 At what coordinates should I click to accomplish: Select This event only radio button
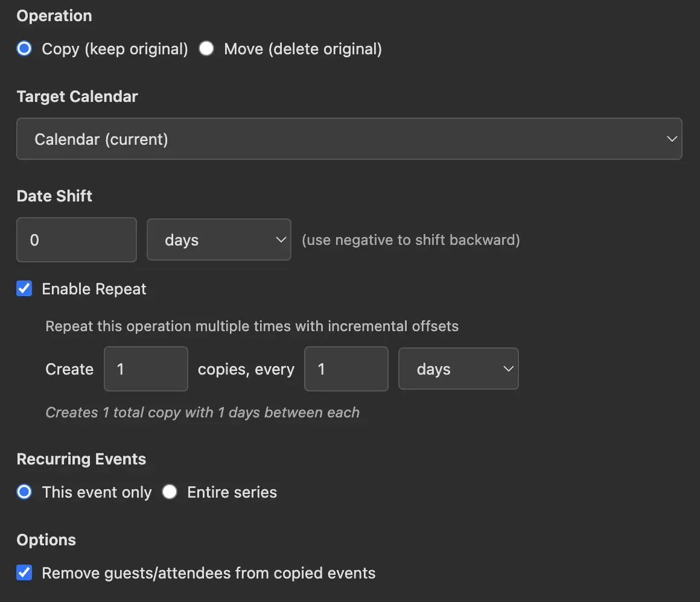pyautogui.click(x=24, y=492)
